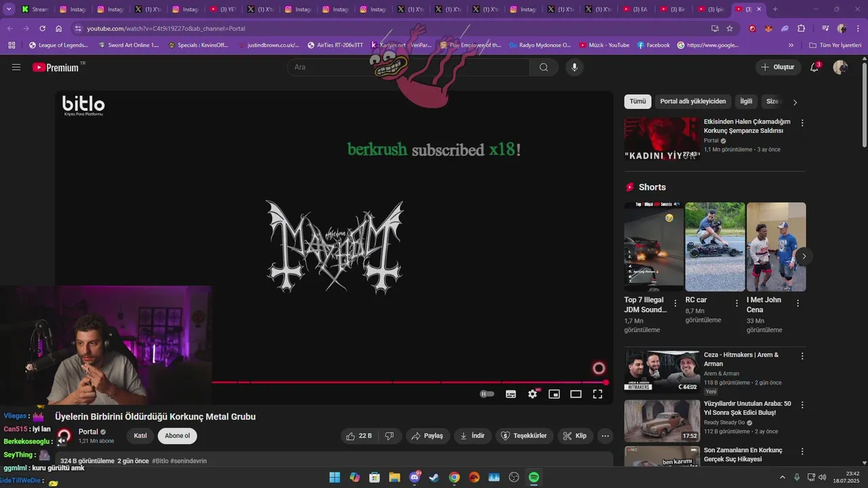Open Windows Start menu

tap(334, 477)
